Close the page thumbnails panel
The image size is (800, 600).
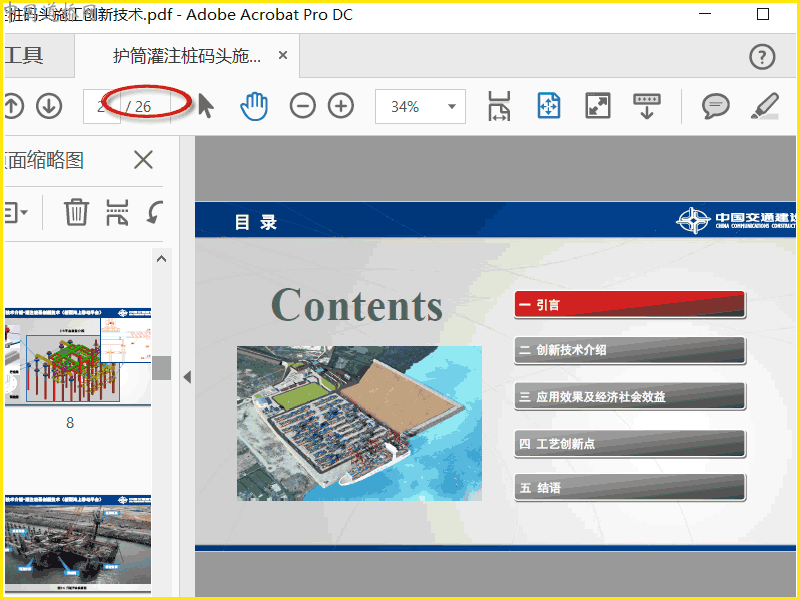pos(143,160)
